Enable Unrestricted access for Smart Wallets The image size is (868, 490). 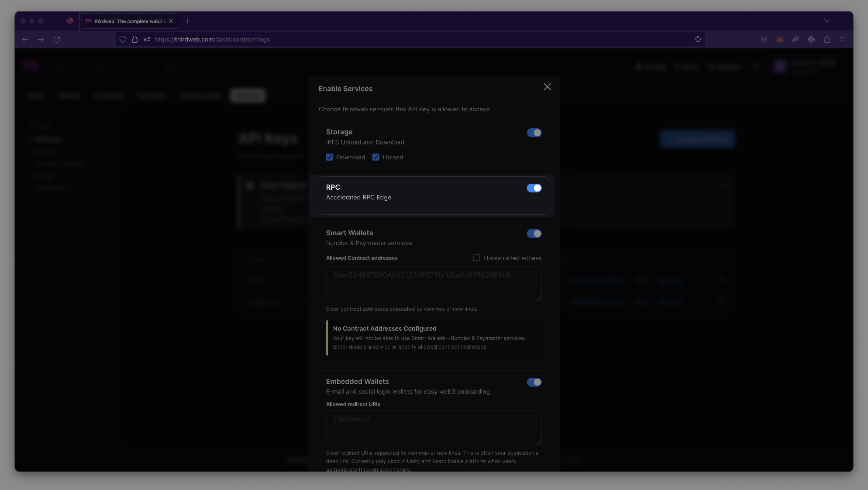(x=476, y=258)
